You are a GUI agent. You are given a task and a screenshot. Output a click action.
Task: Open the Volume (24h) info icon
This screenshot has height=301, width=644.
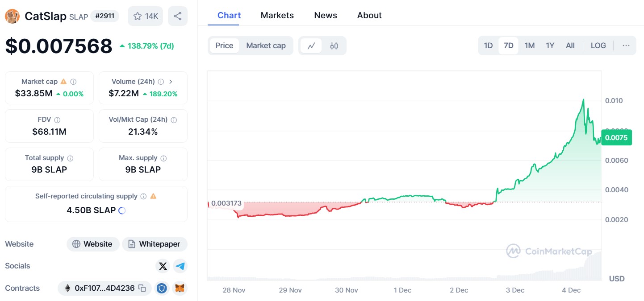161,82
